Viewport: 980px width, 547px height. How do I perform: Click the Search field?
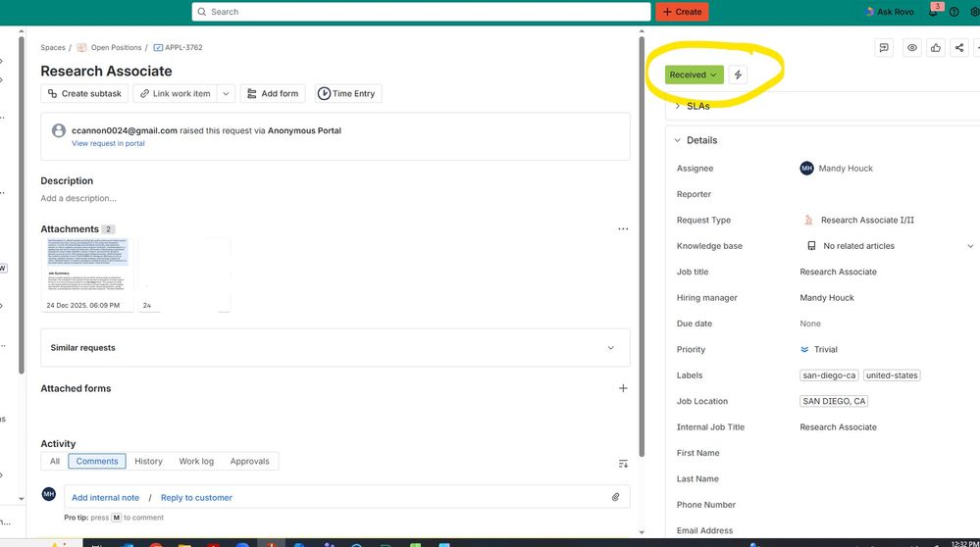pos(421,12)
